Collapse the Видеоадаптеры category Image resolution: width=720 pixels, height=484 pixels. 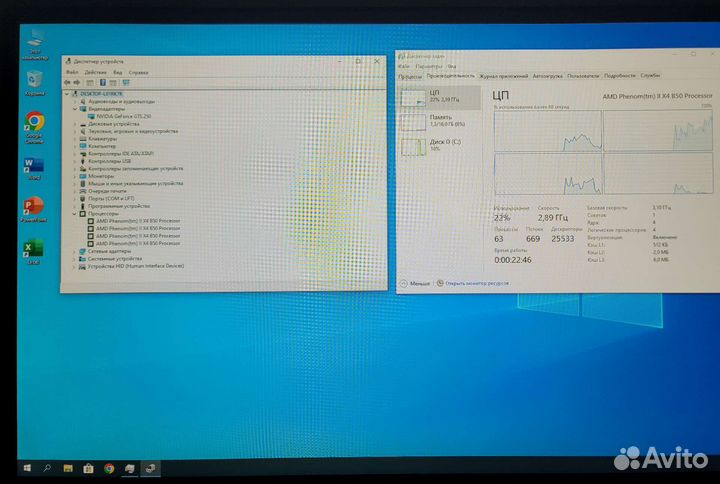pyautogui.click(x=75, y=109)
